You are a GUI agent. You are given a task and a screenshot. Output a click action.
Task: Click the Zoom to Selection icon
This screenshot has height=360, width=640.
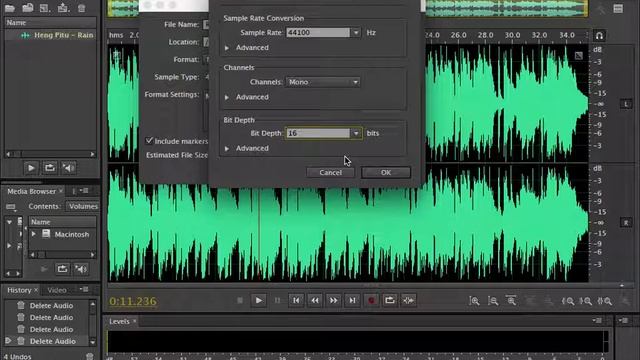click(x=604, y=301)
